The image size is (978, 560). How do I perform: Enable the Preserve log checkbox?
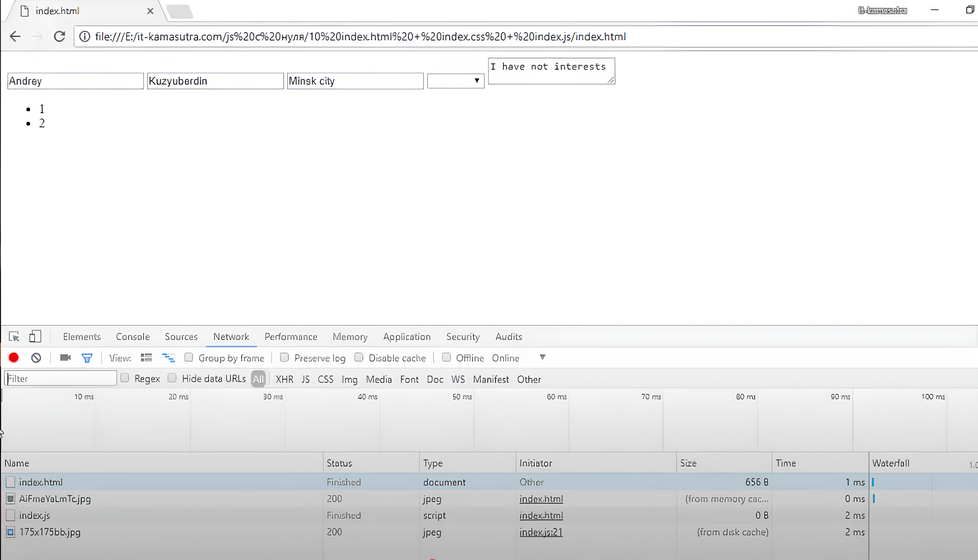pos(285,357)
